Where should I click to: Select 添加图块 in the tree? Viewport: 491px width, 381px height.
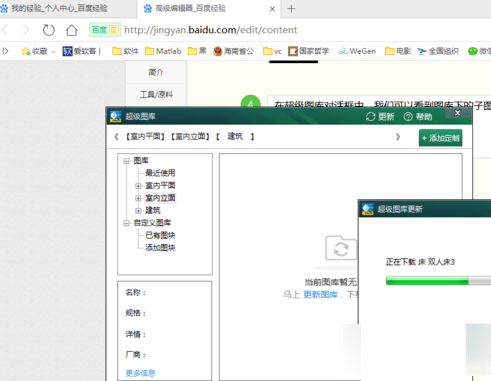160,248
